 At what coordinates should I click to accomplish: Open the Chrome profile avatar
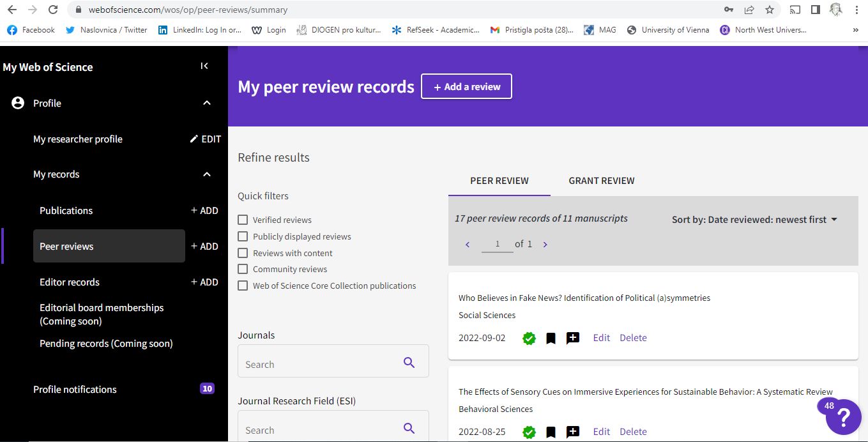click(835, 10)
